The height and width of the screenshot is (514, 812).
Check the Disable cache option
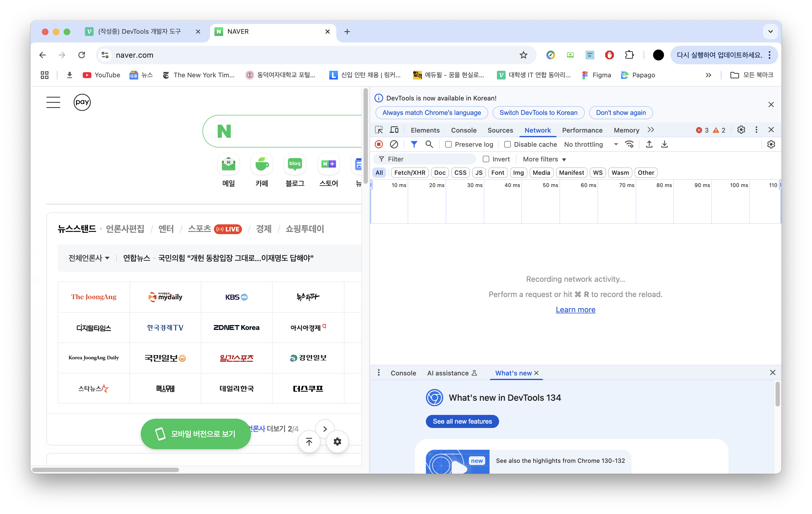tap(507, 144)
